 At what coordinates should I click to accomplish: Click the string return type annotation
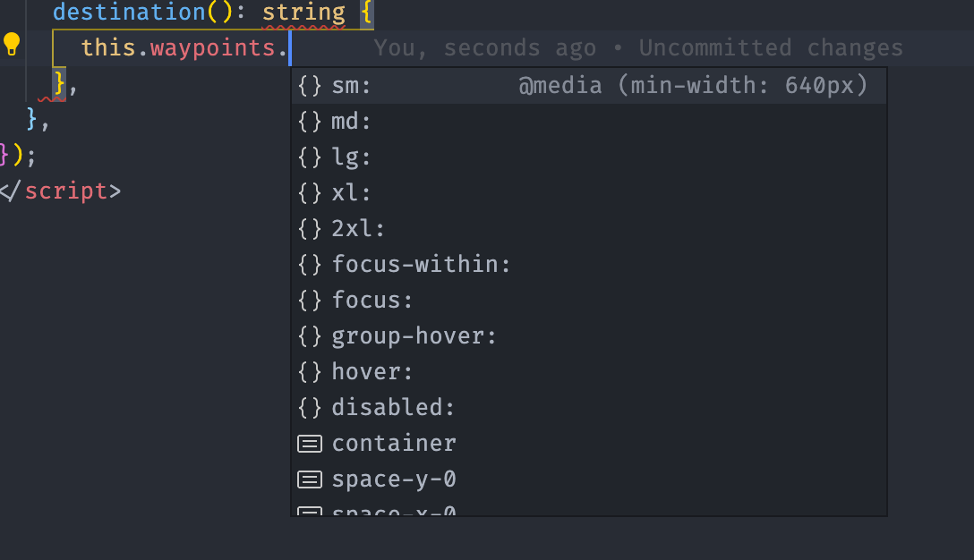pos(303,13)
